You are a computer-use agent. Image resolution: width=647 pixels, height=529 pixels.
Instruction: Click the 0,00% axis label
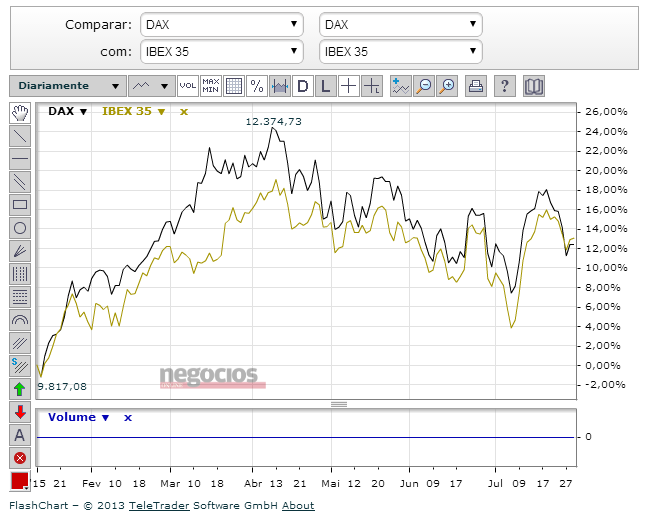[x=602, y=366]
